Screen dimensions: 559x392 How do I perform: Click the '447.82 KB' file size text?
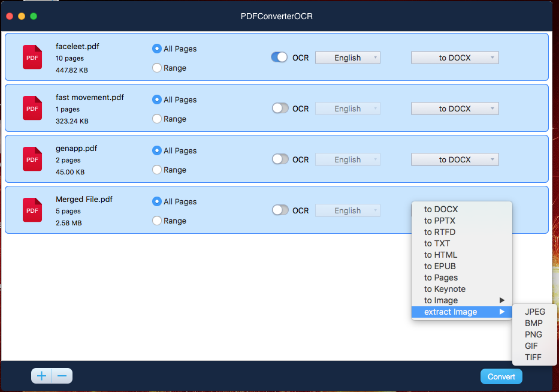pyautogui.click(x=72, y=70)
